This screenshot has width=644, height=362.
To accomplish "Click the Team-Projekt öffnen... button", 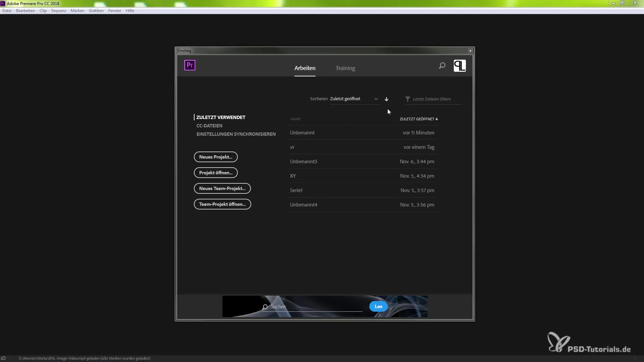I will (222, 204).
